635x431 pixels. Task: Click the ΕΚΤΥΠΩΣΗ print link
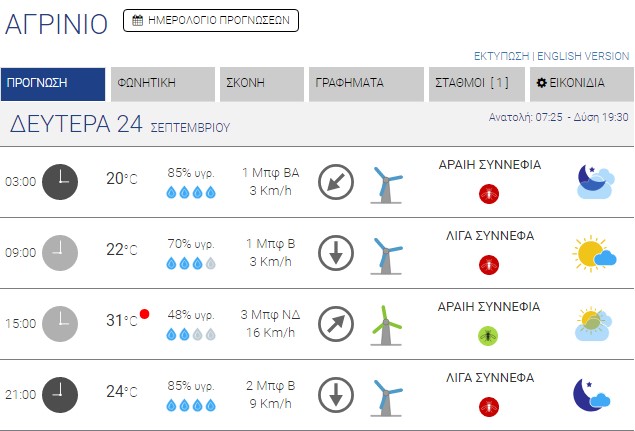pos(502,56)
